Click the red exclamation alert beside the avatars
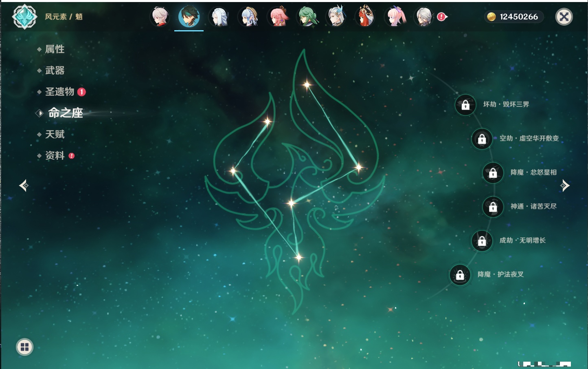This screenshot has width=588, height=369. 442,17
